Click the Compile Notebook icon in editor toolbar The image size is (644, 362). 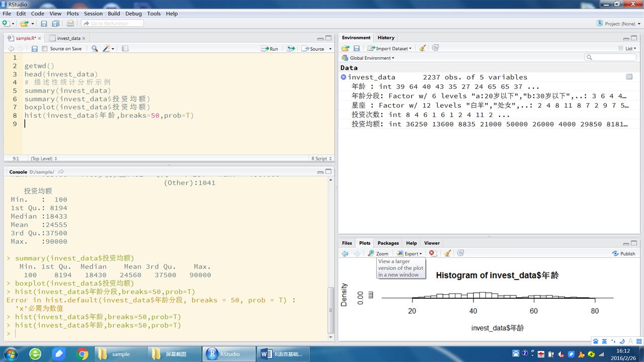125,49
